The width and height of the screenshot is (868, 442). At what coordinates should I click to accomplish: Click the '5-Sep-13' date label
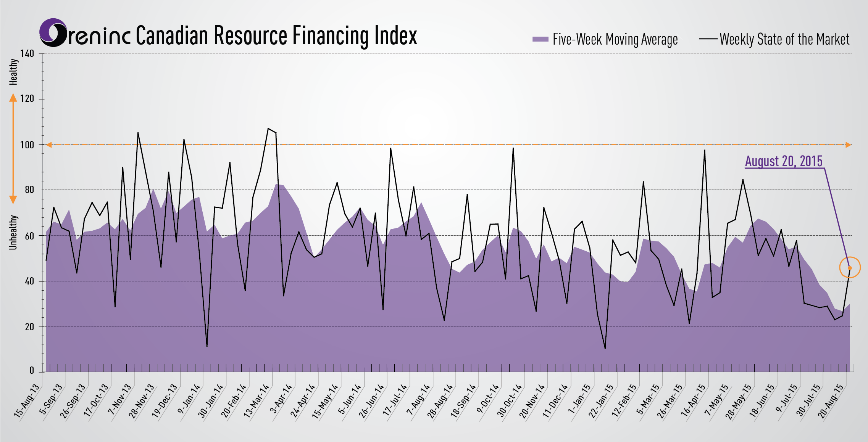point(50,399)
